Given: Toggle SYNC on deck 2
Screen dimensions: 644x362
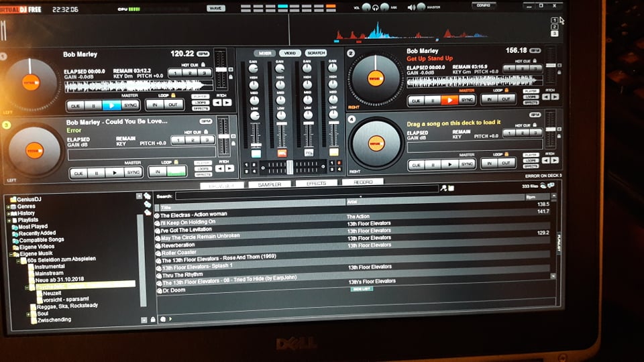Looking at the screenshot, I should pyautogui.click(x=467, y=100).
